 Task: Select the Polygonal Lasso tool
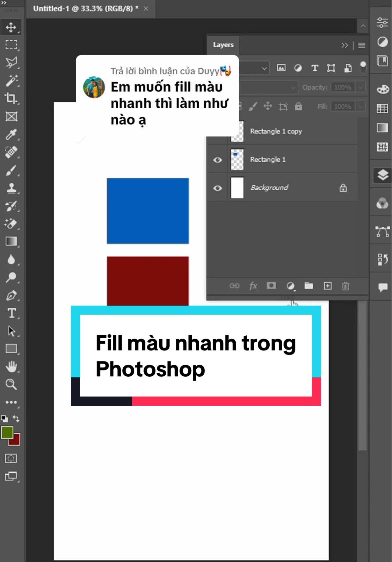[11, 62]
